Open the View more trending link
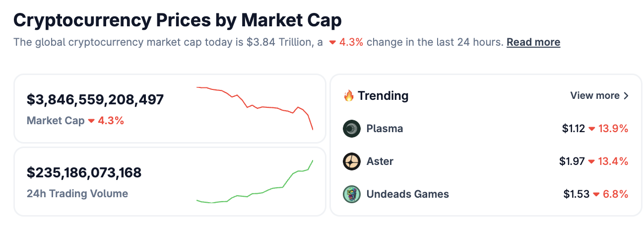 click(x=594, y=96)
